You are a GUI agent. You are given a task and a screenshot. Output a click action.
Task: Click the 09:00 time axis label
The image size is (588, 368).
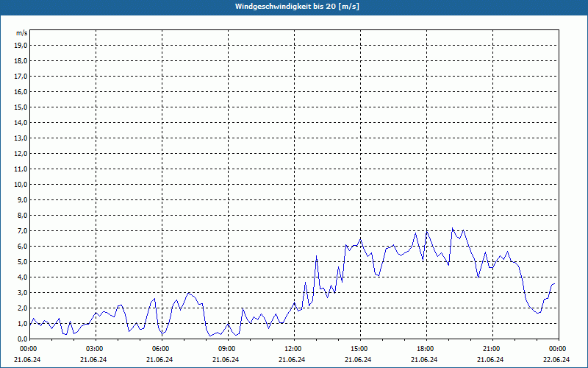pos(228,349)
